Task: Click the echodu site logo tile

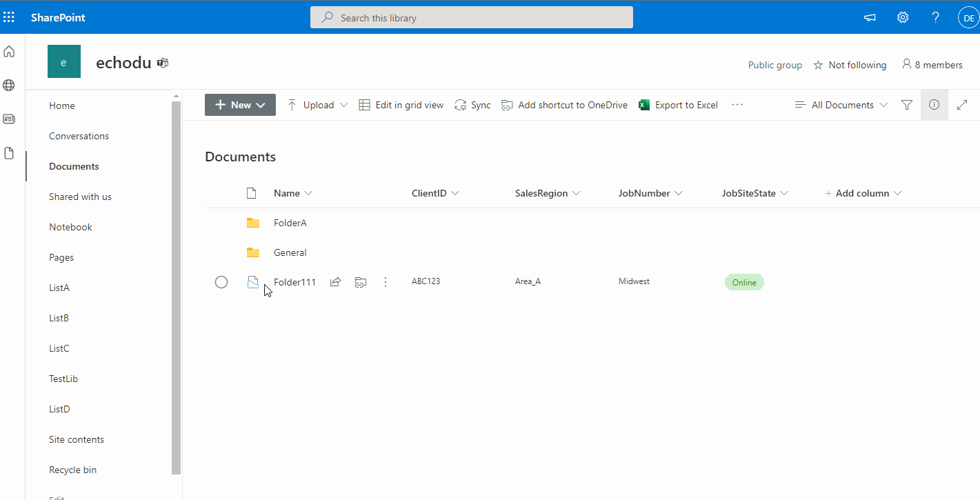Action: pyautogui.click(x=64, y=61)
